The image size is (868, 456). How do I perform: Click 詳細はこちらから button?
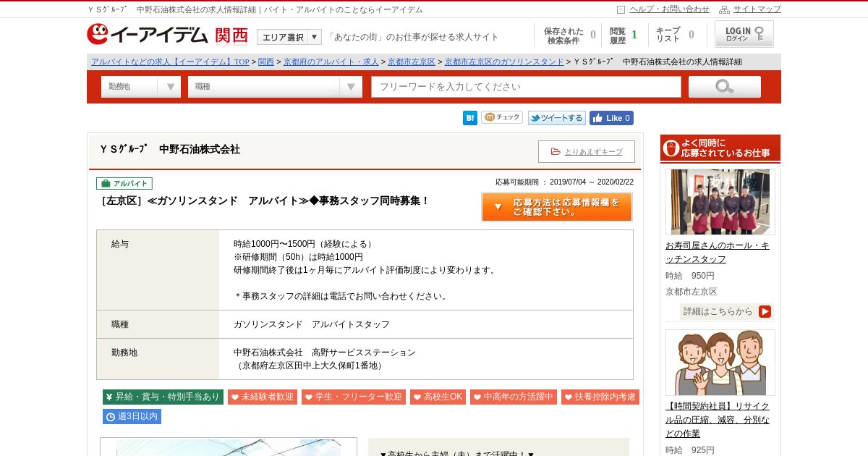(726, 312)
